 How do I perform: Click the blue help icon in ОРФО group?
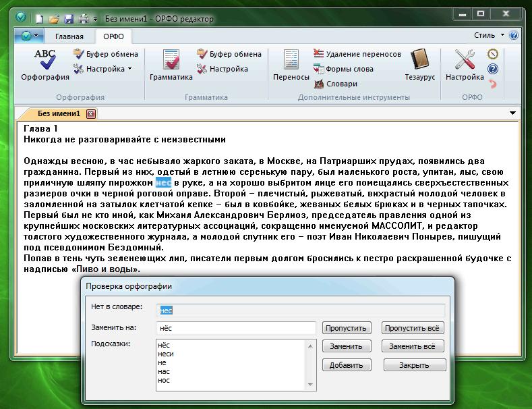492,69
